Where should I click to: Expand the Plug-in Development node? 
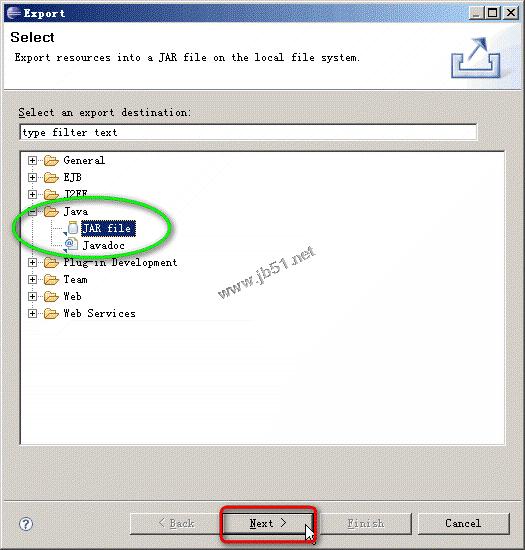tap(32, 262)
